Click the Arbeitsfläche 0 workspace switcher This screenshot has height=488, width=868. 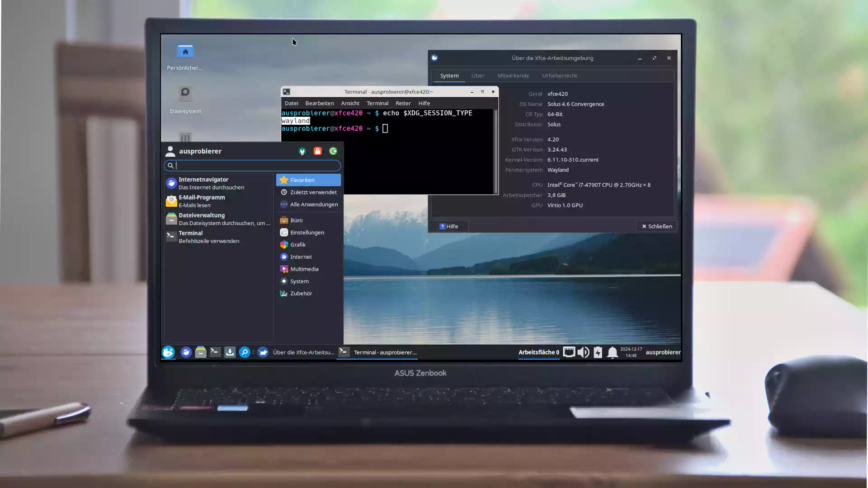(538, 352)
